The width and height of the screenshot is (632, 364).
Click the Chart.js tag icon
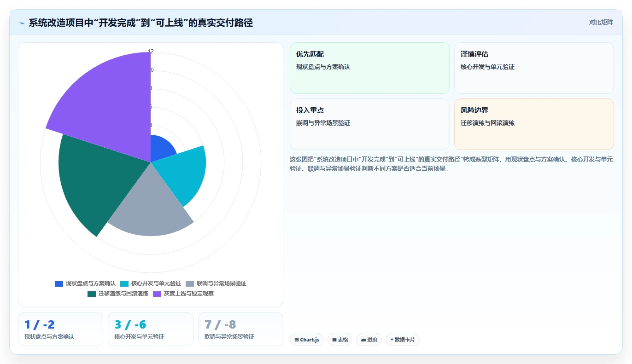coord(297,340)
